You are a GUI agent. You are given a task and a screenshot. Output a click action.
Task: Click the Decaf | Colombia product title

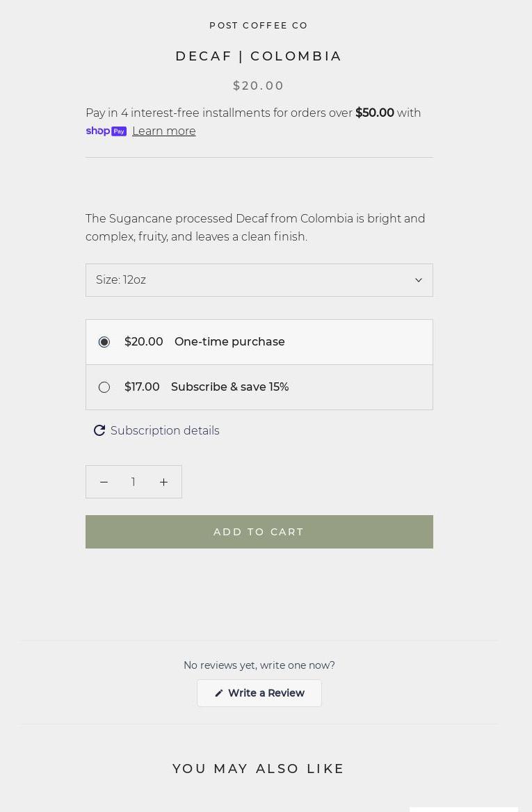point(259,56)
